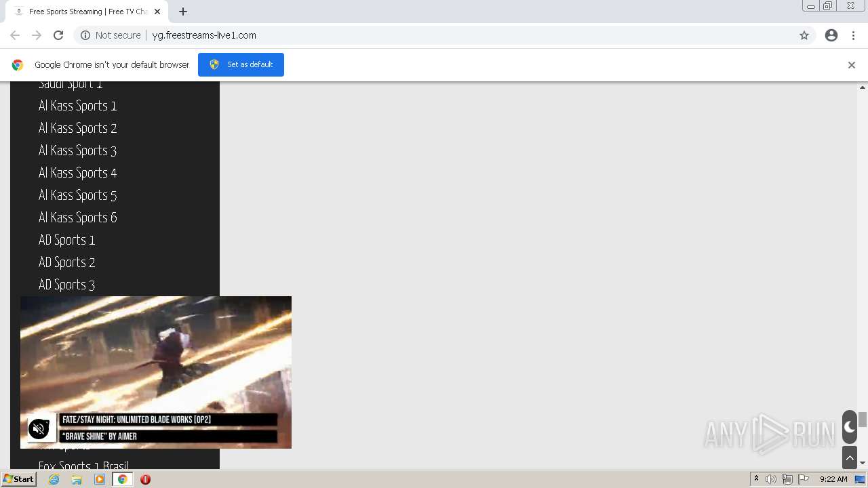Screen dimensions: 868x488
Task: Open Windows Media Player from the taskbar
Action: pyautogui.click(x=100, y=479)
